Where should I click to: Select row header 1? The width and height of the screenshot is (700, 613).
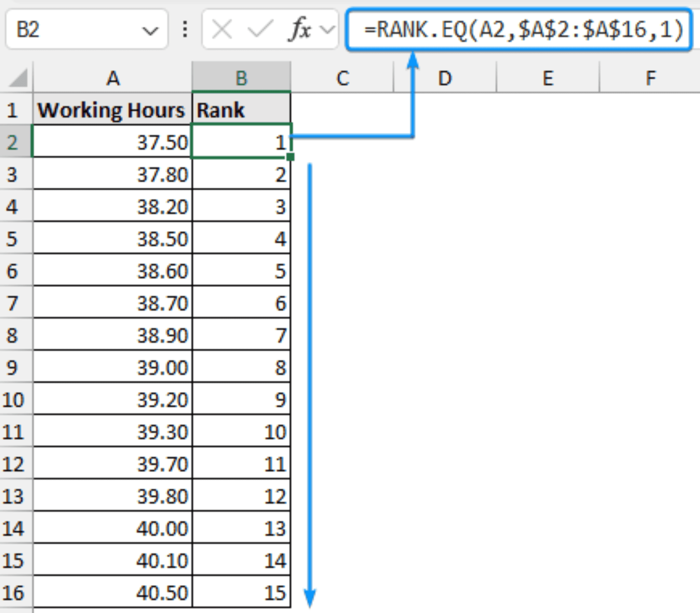14,109
